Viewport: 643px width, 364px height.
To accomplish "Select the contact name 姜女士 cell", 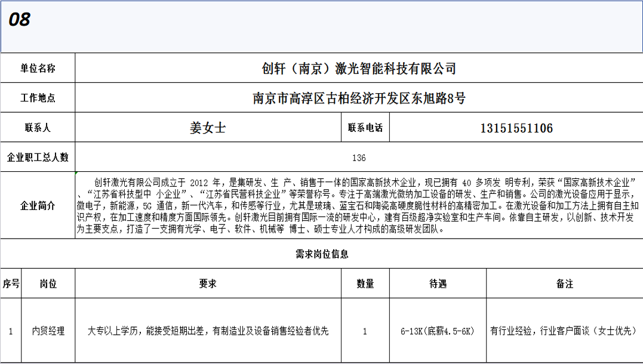I will 207,128.
